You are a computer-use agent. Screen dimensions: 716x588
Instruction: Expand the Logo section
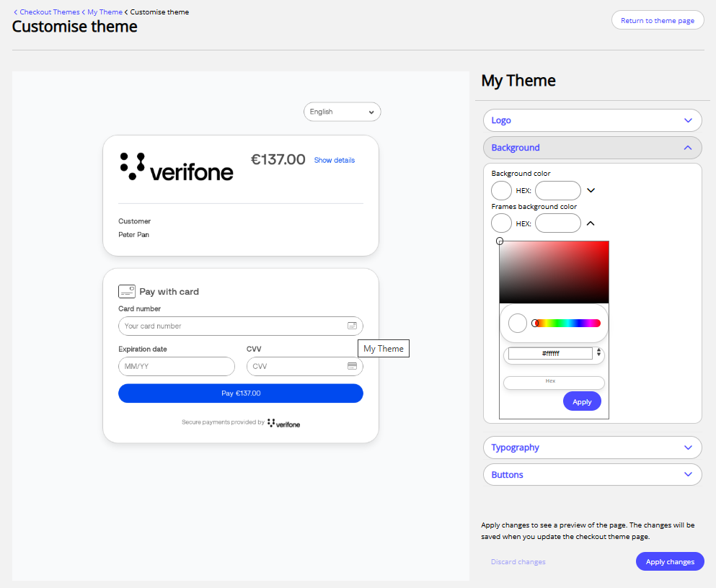click(592, 120)
